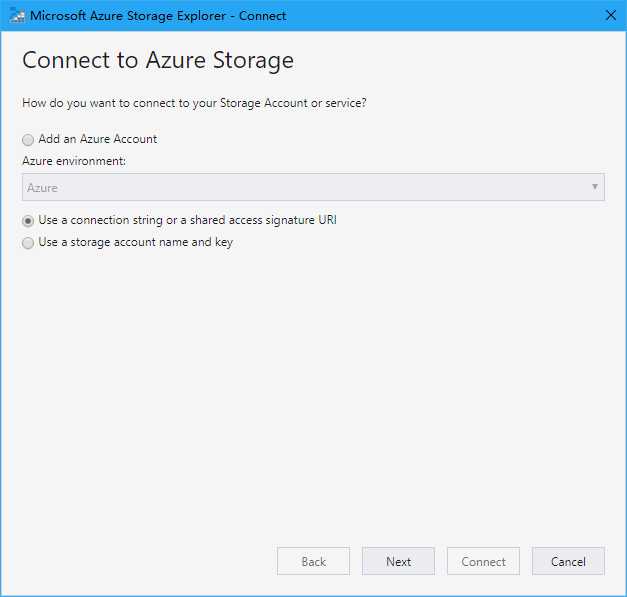
Task: Choose the storage account name and key radio
Action: point(28,243)
